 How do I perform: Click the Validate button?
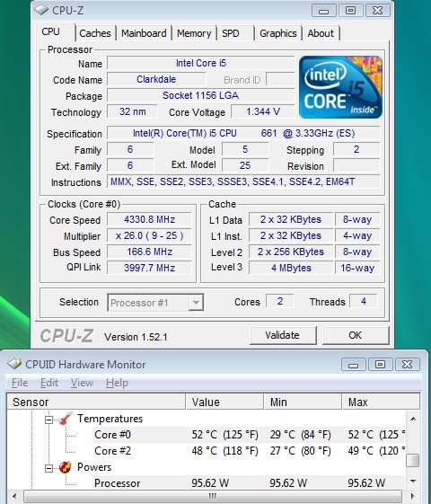[x=283, y=336]
